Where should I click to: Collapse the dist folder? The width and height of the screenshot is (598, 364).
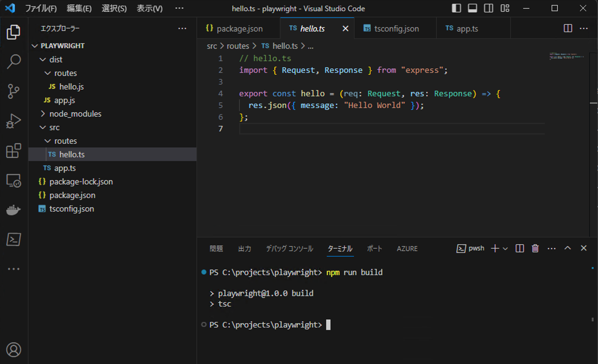coord(112,59)
